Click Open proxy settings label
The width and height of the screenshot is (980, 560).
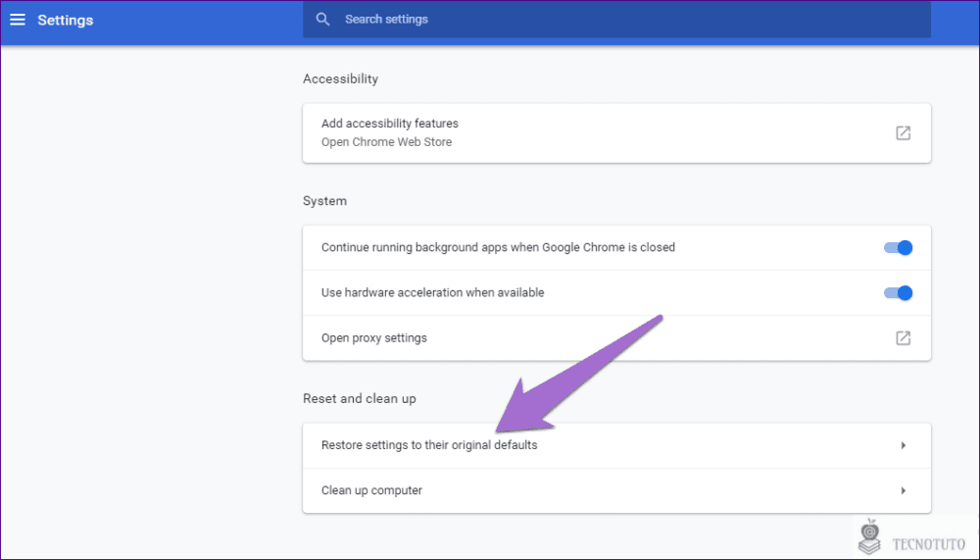click(x=373, y=338)
